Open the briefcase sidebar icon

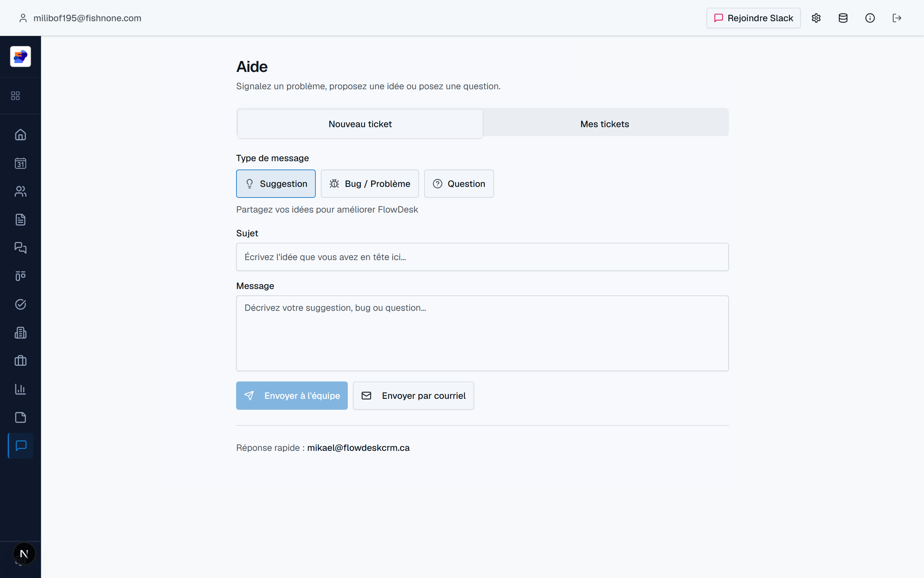[x=21, y=361]
